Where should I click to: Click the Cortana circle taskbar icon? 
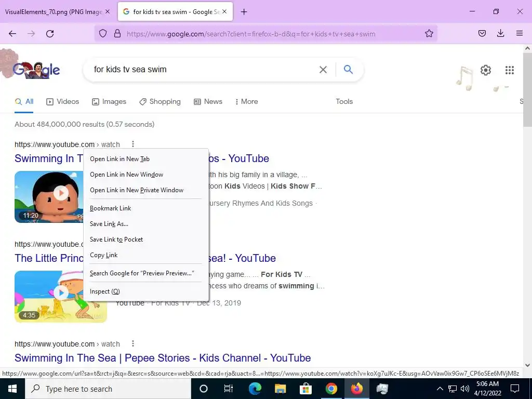[x=204, y=389]
